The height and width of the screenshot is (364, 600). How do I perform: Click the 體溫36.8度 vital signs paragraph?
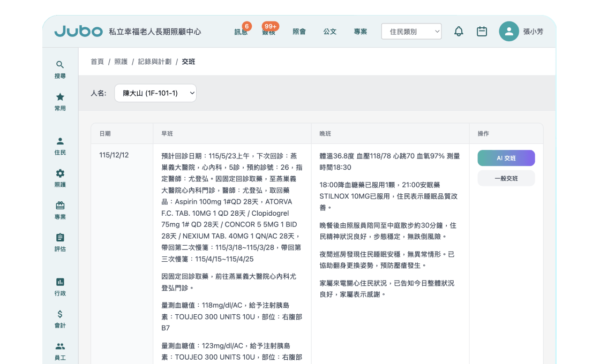pyautogui.click(x=389, y=162)
